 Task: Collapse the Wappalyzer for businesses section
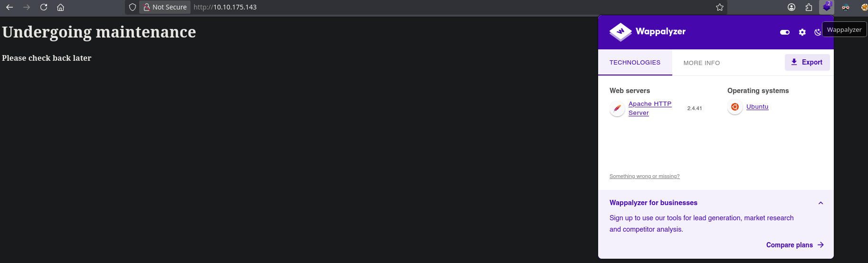[x=820, y=203]
